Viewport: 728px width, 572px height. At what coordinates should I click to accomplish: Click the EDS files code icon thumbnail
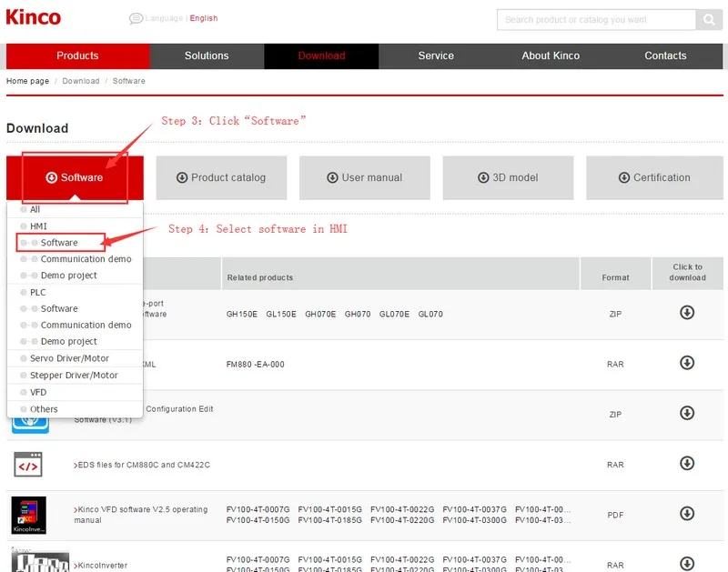28,465
